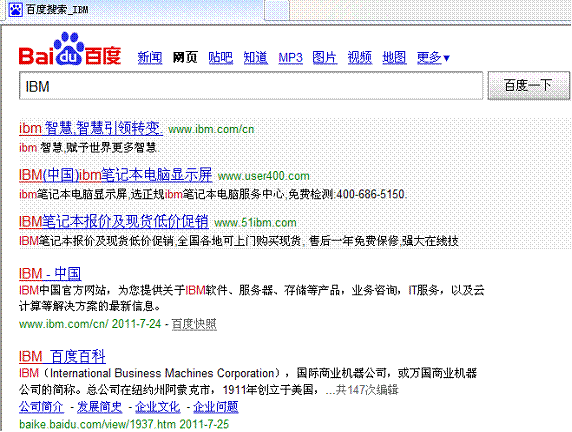This screenshot has width=572, height=432.
Task: Click the www.ibm.com/cn green URL
Action: tap(211, 129)
